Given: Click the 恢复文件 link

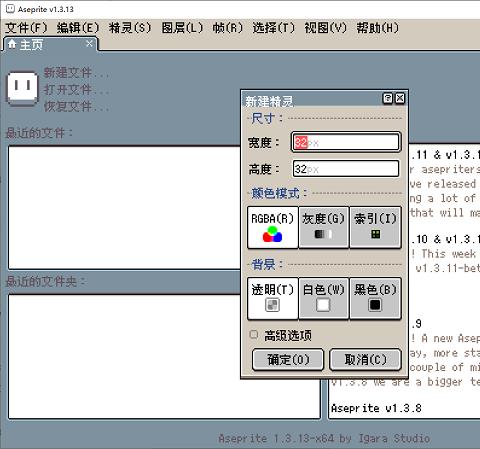Looking at the screenshot, I should tap(76, 106).
